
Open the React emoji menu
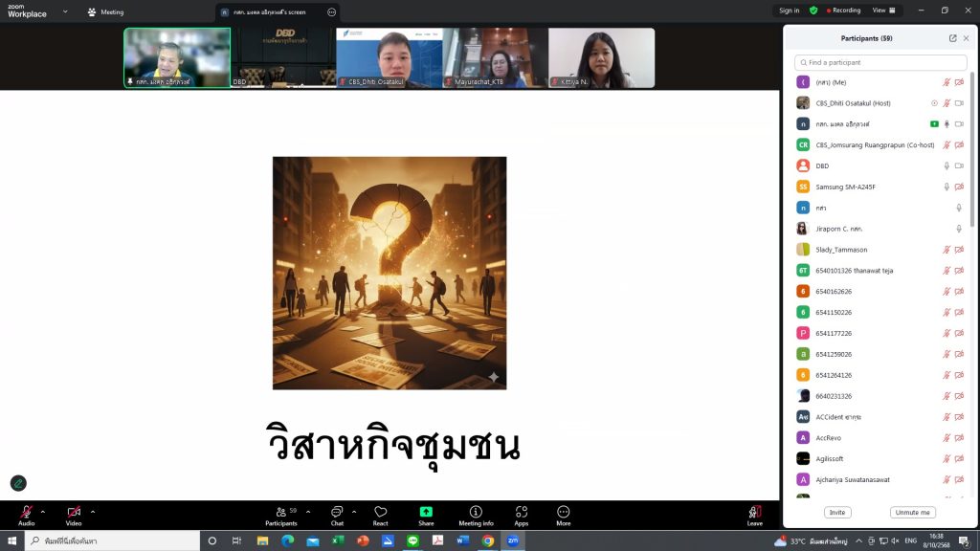point(380,515)
